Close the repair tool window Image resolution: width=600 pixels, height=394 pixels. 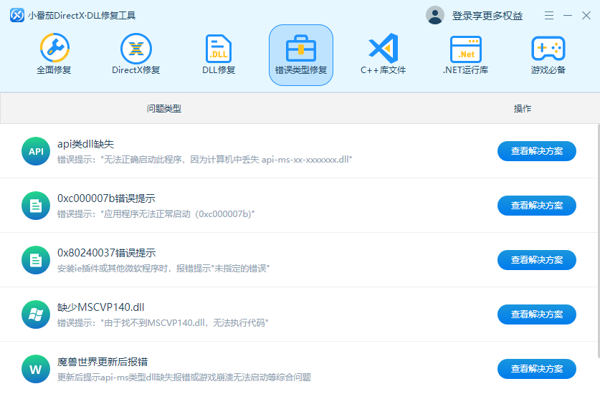coord(586,15)
